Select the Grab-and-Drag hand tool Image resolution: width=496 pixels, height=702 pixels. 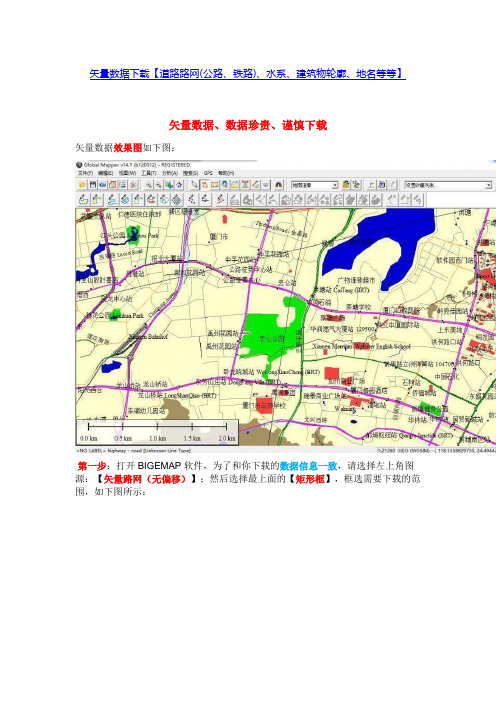tap(205, 184)
